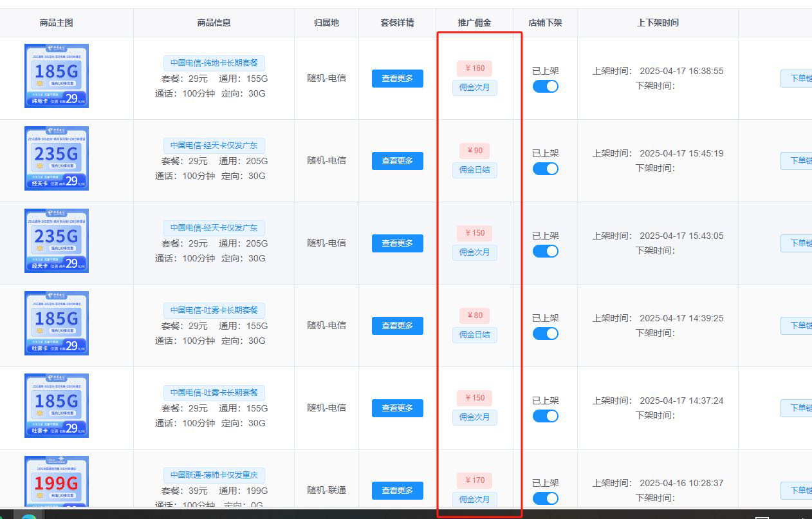Viewport: 812px width, 519px height.
Task: Click 中国电信-经天卡仅发广东 in the 15:45:19 row
Action: click(x=214, y=146)
